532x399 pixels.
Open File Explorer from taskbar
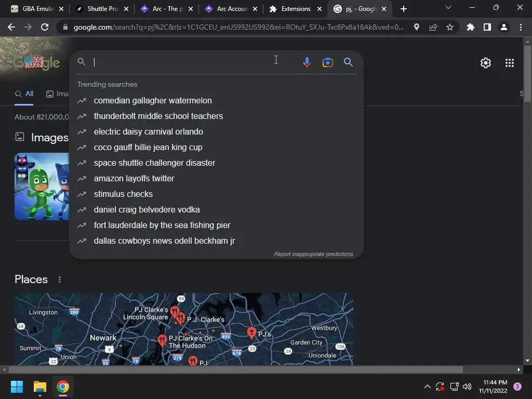(39, 387)
